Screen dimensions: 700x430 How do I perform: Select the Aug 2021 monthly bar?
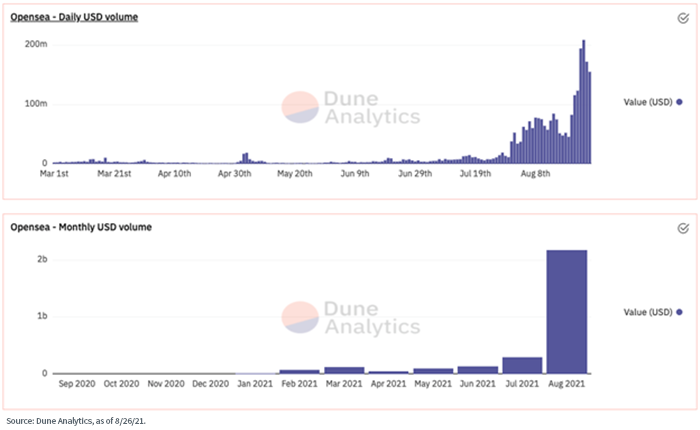567,312
